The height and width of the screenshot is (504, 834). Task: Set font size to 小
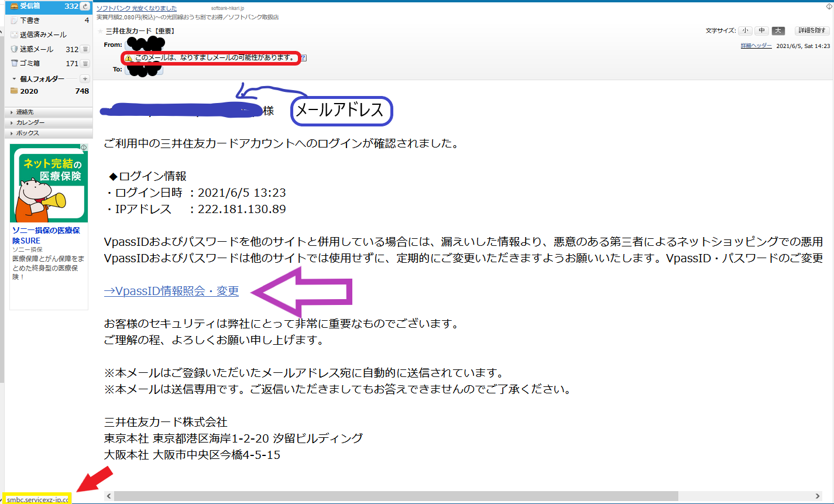tap(746, 30)
